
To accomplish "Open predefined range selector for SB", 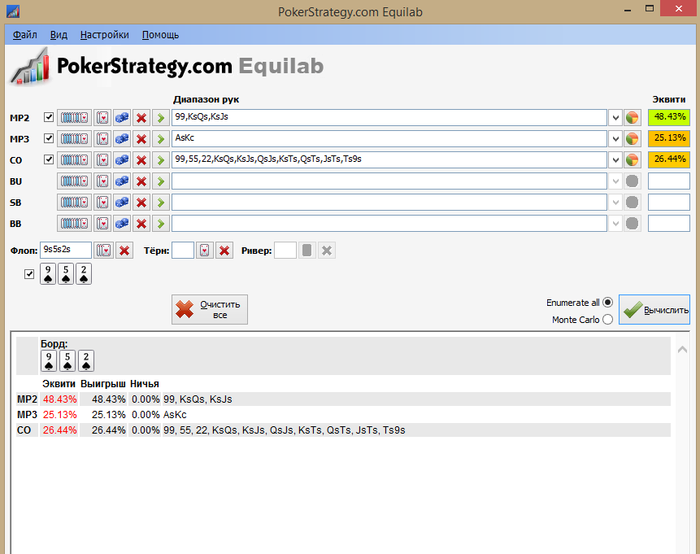I will (x=75, y=202).
